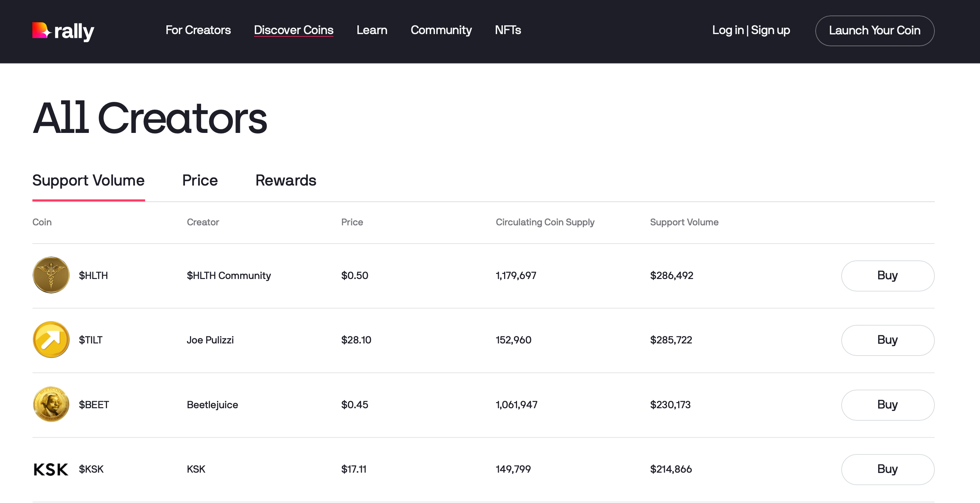Buy the $BEET coin
This screenshot has height=503, width=980.
(888, 405)
